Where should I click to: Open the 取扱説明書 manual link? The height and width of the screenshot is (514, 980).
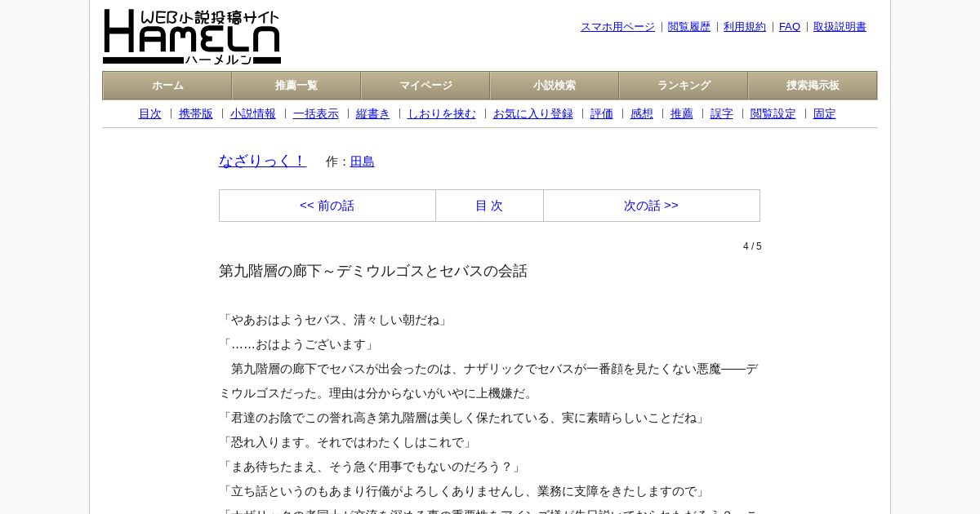pos(840,27)
